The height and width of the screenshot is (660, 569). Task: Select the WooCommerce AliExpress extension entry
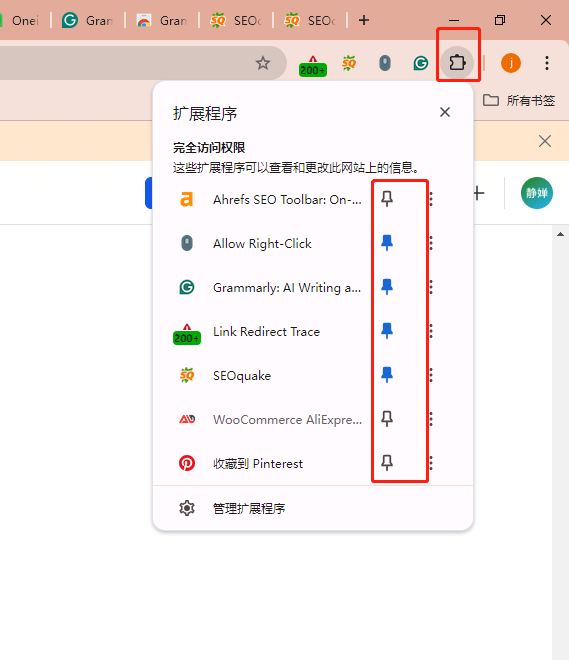tap(269, 419)
